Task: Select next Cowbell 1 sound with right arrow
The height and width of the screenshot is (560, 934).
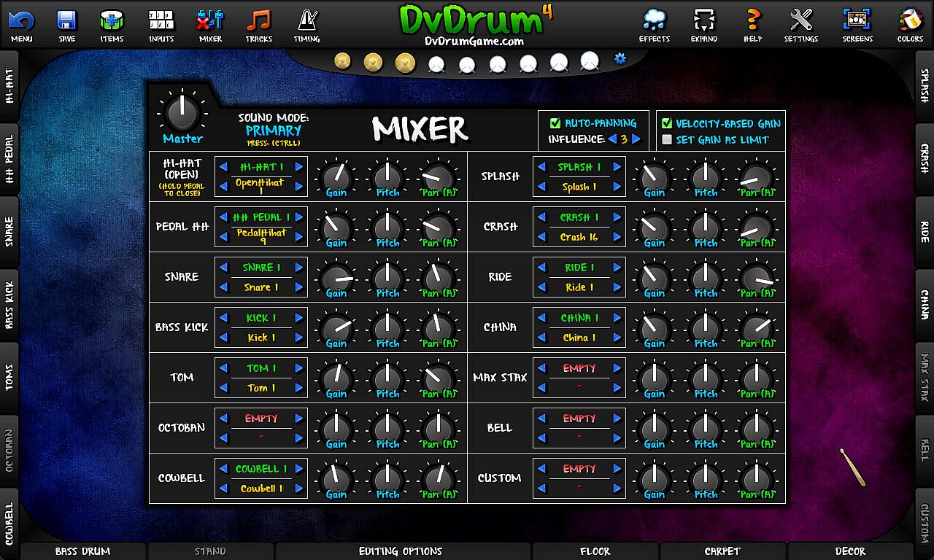Action: click(298, 489)
